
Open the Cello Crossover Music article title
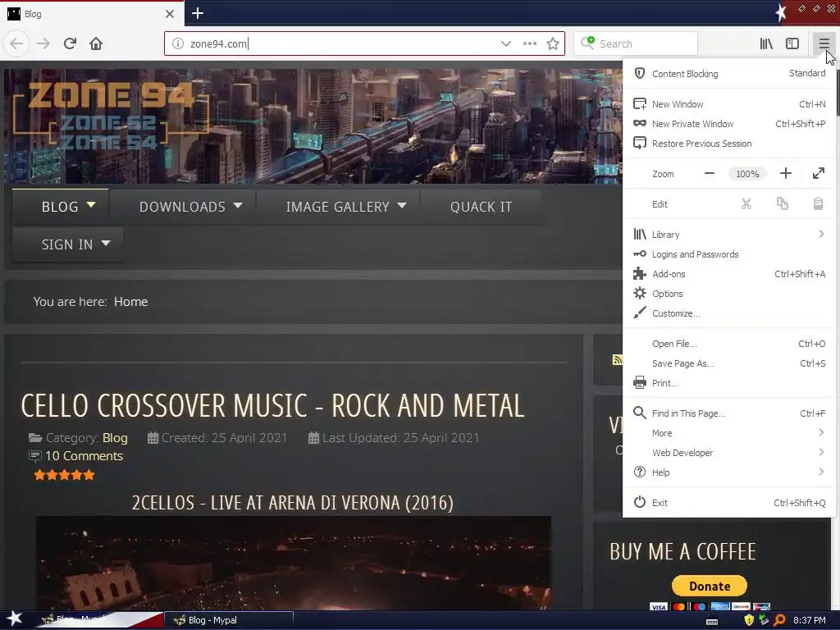point(272,405)
